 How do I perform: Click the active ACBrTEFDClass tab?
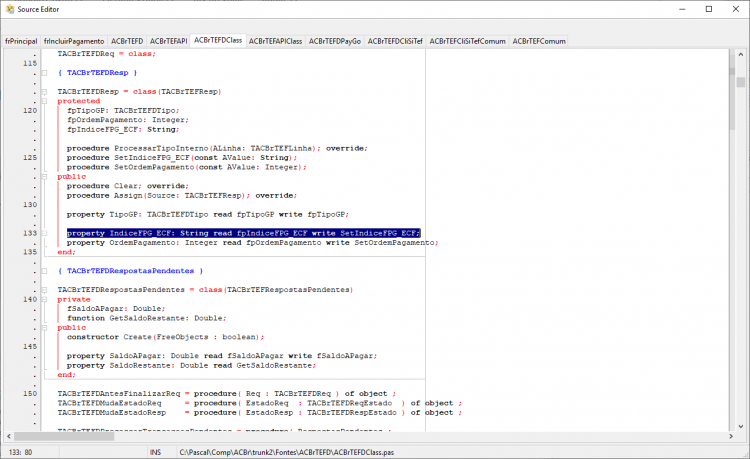(218, 40)
